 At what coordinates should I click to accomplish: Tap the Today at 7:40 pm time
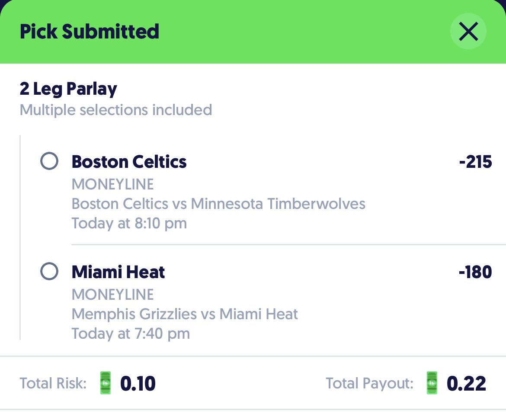131,333
